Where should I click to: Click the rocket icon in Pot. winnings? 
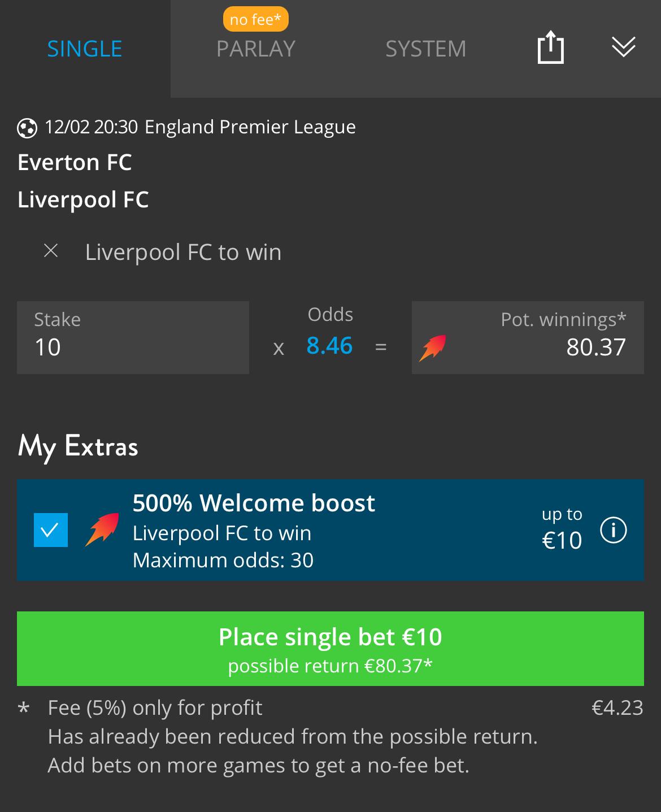coord(432,348)
